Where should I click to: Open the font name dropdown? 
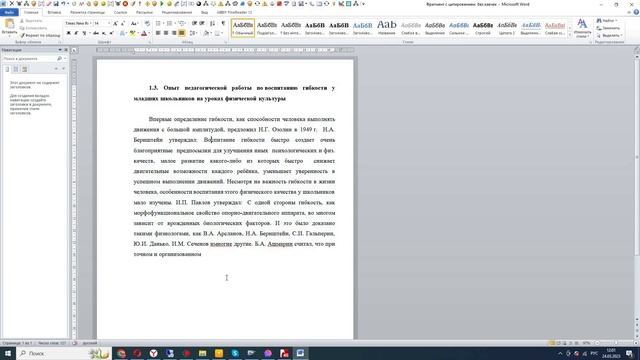pyautogui.click(x=90, y=23)
